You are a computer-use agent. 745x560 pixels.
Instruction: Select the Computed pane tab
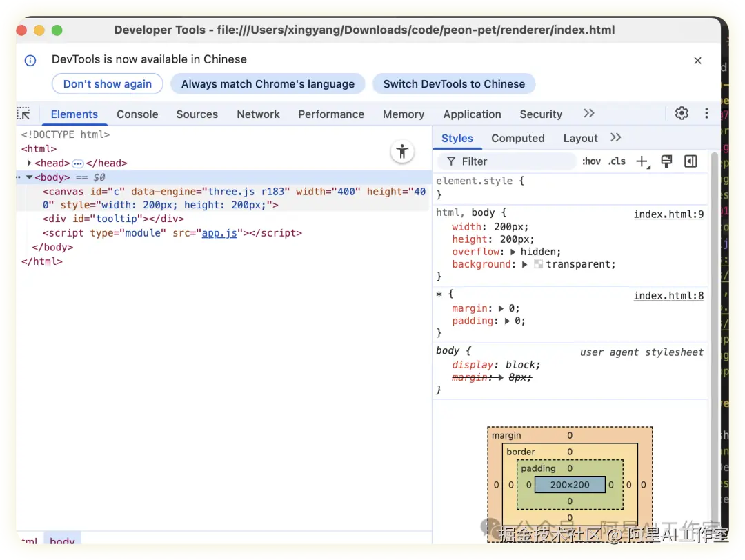pyautogui.click(x=518, y=138)
